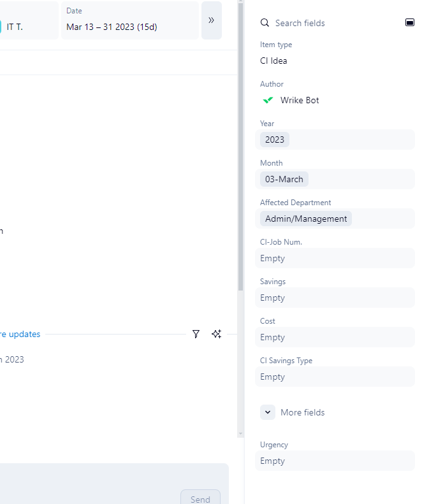Screen dimensions: 422x504
Task: Open the CI Savings Type empty field
Action: coord(335,377)
